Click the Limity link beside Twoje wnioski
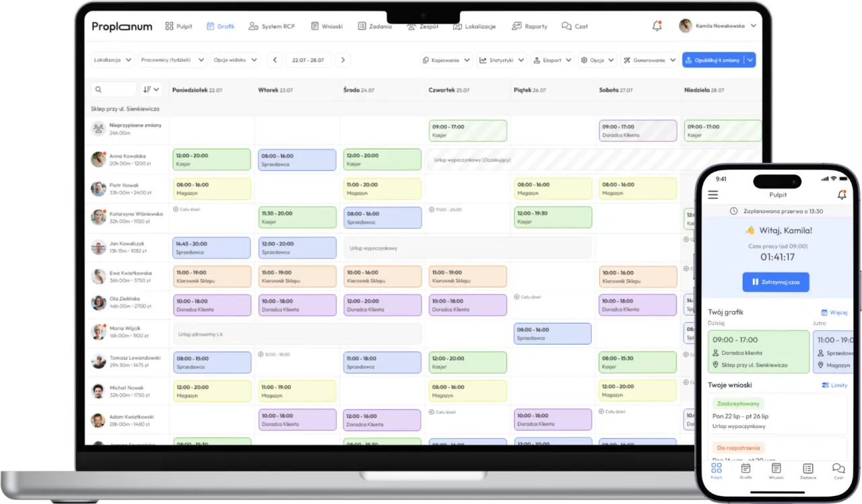862x504 pixels. pos(834,385)
